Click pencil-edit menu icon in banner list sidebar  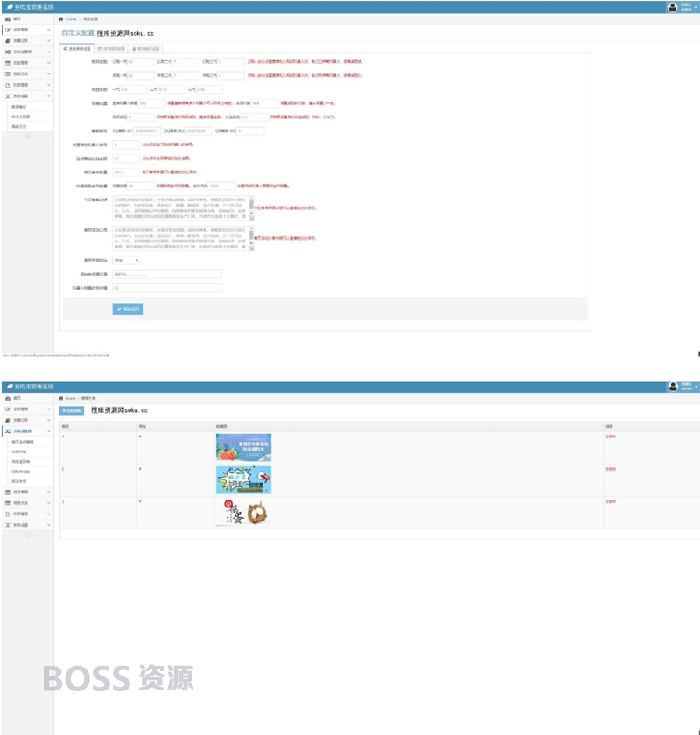(x=8, y=409)
